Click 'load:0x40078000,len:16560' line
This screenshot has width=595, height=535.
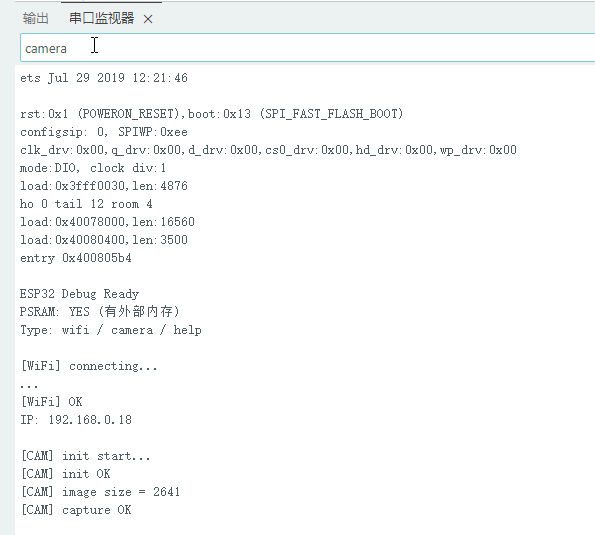pos(107,222)
